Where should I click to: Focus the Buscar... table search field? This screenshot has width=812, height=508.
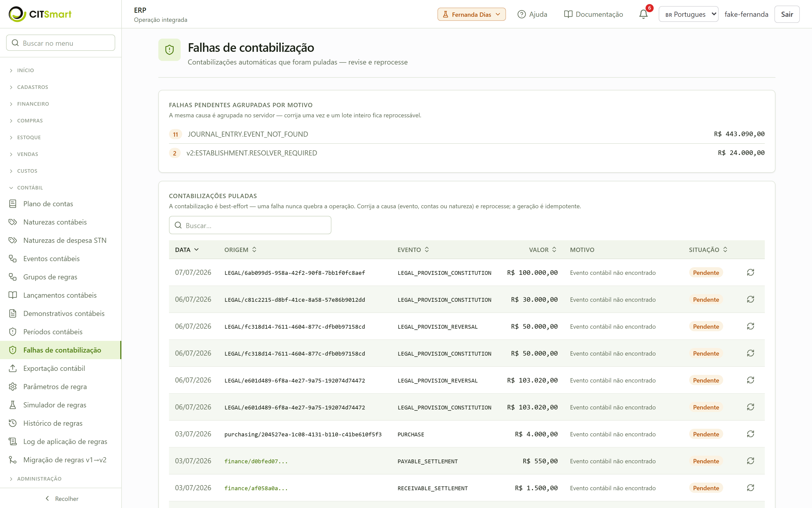coord(250,225)
